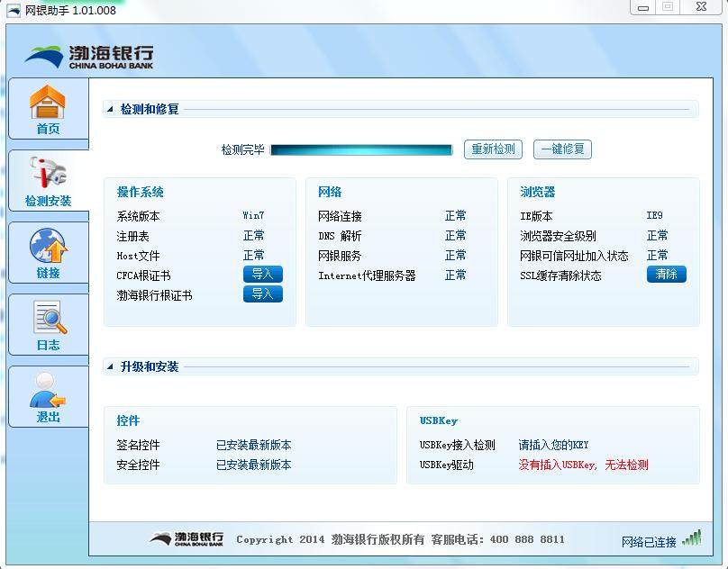Select the 退出 tab label

point(49,417)
